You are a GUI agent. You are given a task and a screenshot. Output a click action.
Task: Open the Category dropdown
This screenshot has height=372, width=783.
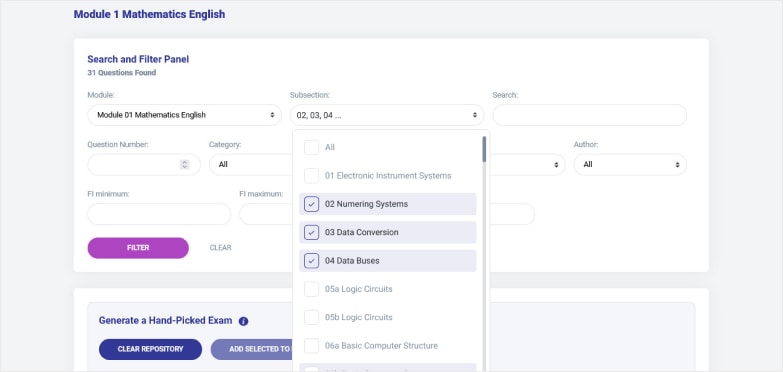(251, 164)
